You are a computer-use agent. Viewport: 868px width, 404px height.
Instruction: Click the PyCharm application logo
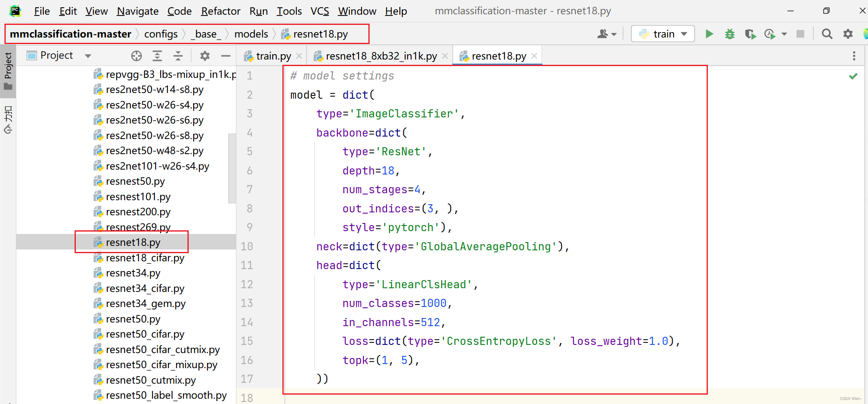[15, 11]
